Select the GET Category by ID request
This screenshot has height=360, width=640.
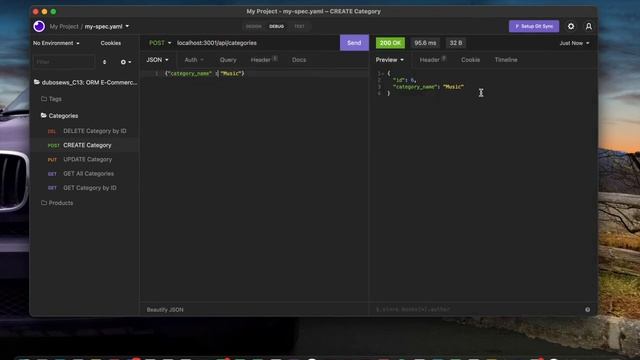[x=85, y=188]
